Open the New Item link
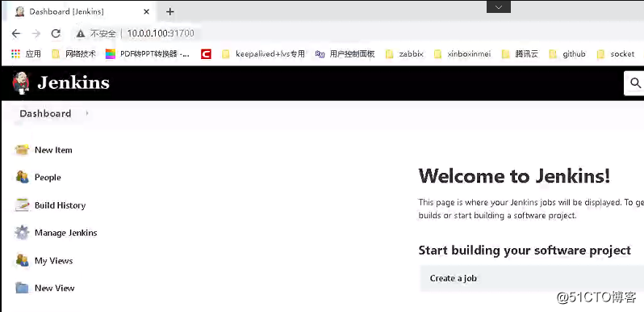Screen dimensions: 644x312 pos(53,150)
